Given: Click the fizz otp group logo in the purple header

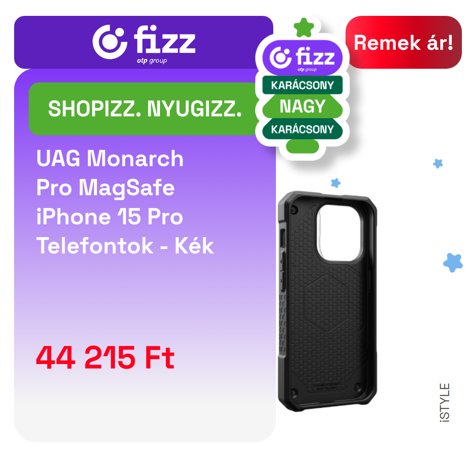Looking at the screenshot, I should (x=144, y=44).
